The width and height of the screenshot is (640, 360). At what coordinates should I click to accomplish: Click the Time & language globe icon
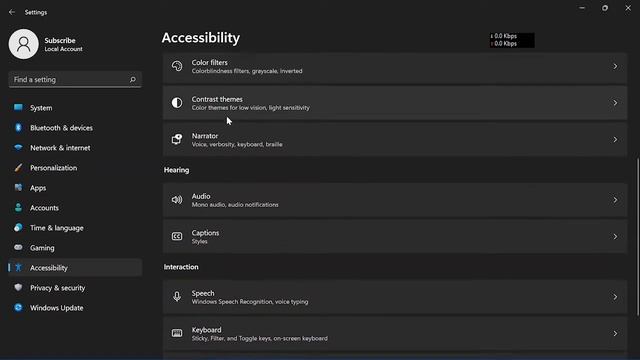coord(18,228)
